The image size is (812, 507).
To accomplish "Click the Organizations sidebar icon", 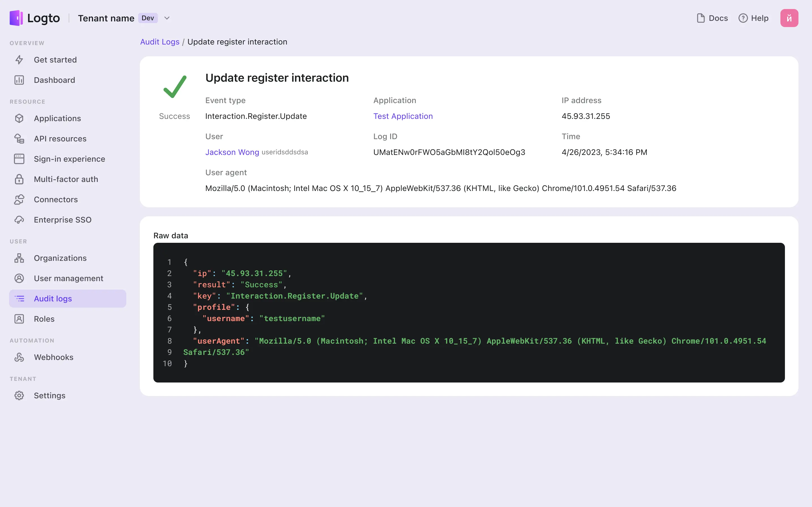I will pyautogui.click(x=19, y=258).
